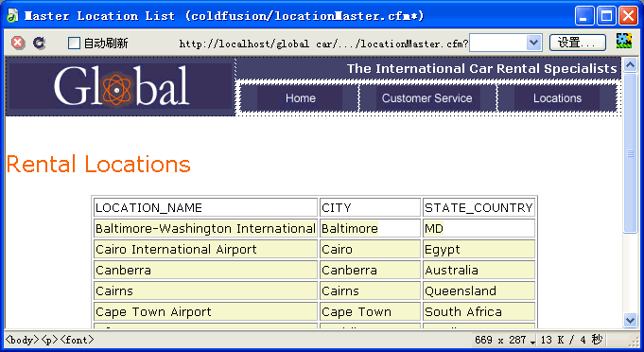Click the red stop icon

click(18, 43)
